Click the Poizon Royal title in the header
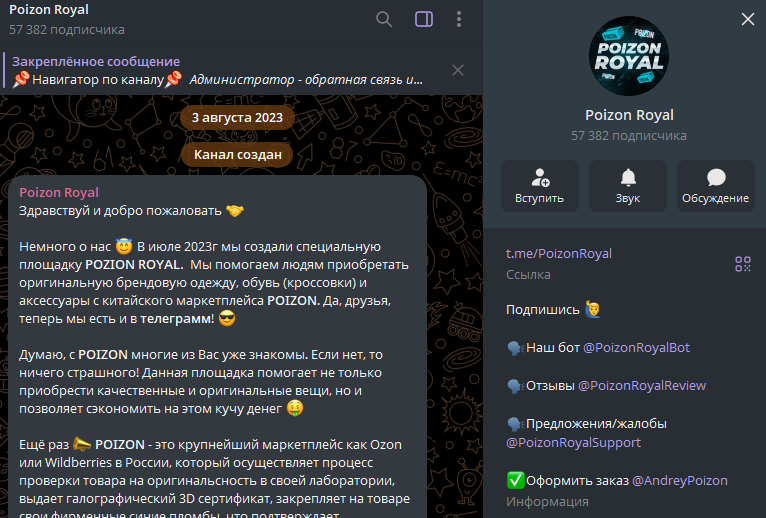766x518 pixels. (x=49, y=10)
